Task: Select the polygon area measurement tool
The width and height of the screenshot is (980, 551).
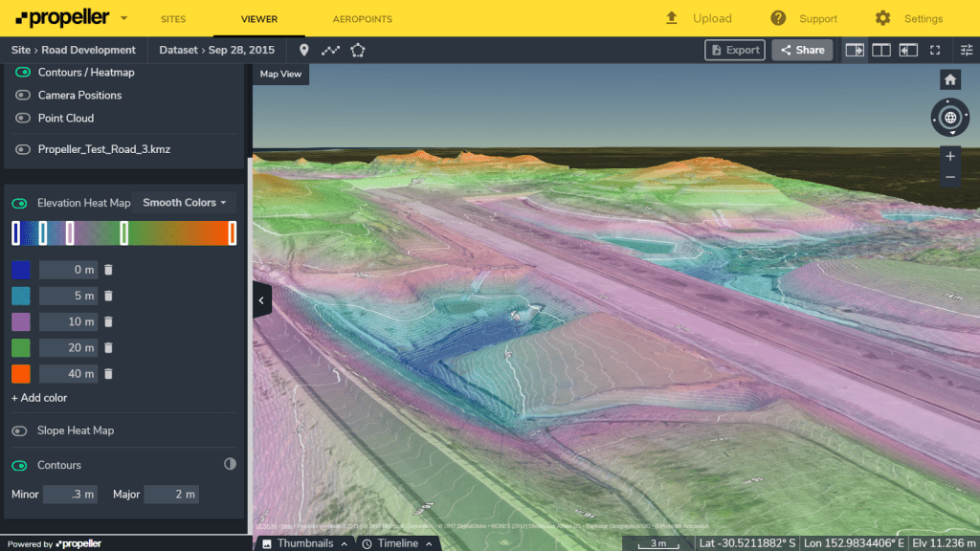Action: (356, 50)
